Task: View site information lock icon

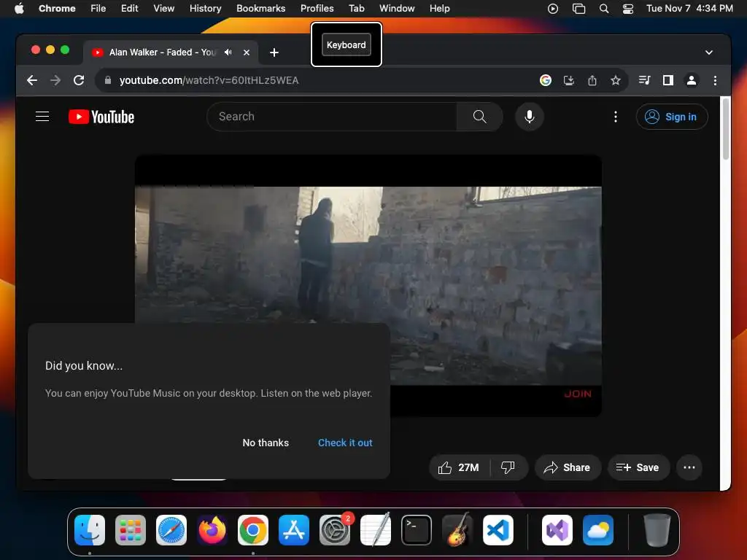Action: click(108, 80)
